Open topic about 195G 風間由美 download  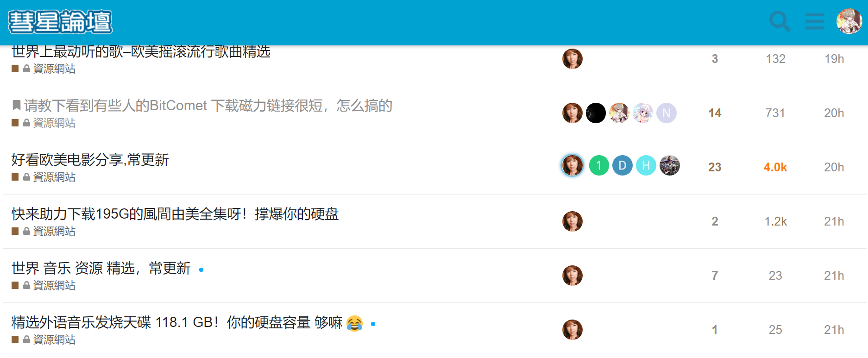175,214
